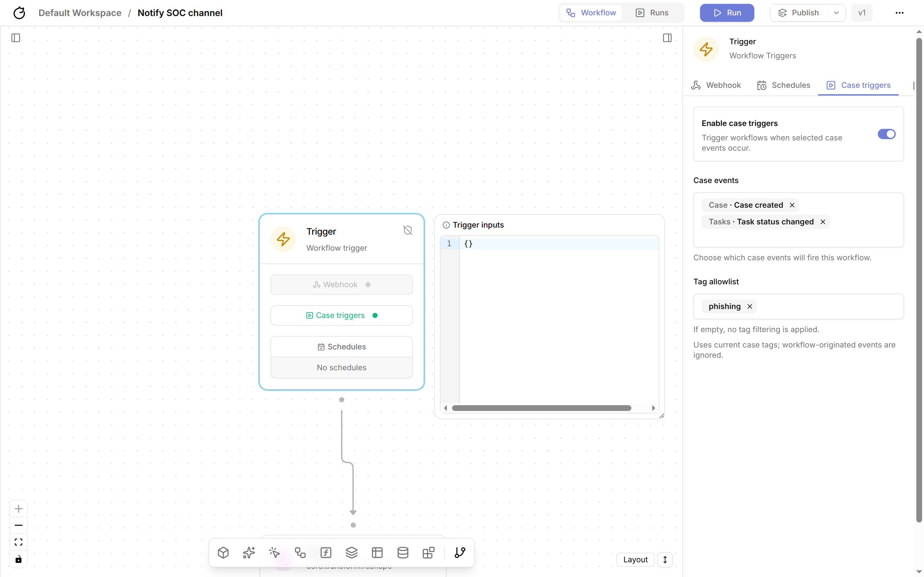Click the Trigger inputs horizontal scrollbar
This screenshot has width=924, height=577.
point(541,408)
